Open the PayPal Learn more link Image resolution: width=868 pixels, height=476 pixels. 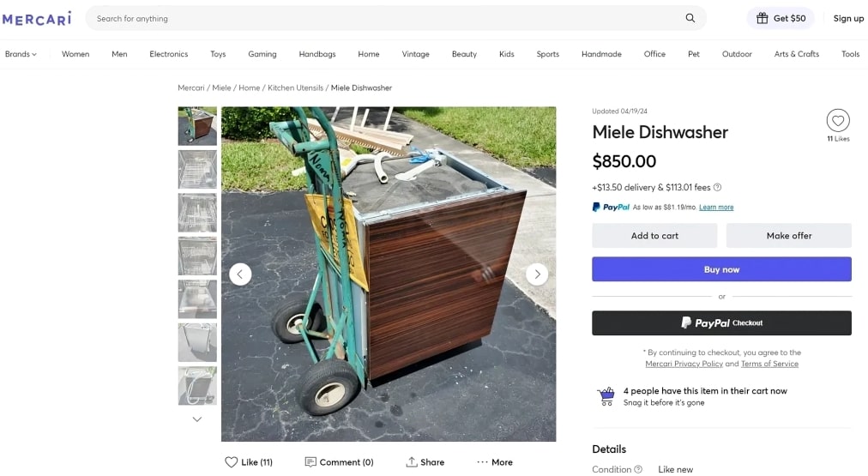pos(716,208)
